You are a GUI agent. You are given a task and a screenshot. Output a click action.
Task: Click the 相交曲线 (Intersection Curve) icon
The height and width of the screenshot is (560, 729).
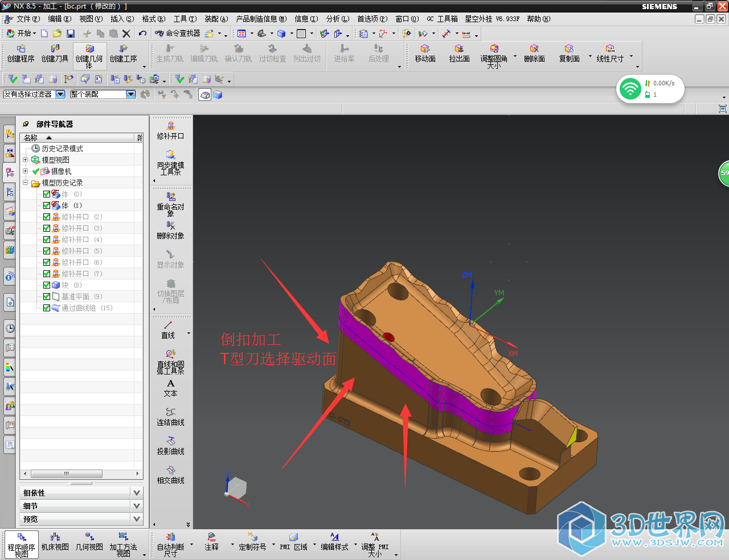[x=170, y=475]
